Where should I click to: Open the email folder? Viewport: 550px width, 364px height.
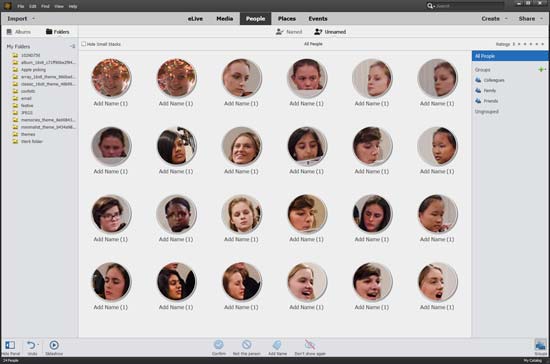point(26,99)
